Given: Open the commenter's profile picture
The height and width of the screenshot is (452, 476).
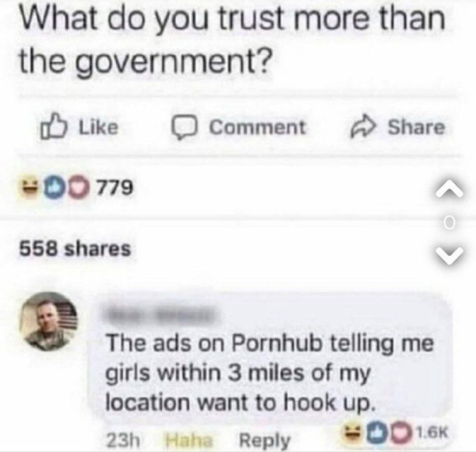Looking at the screenshot, I should [48, 321].
